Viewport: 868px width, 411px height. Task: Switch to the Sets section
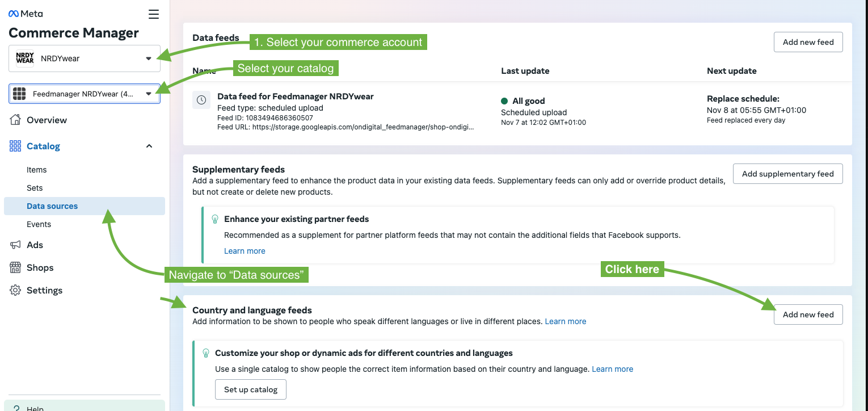[x=34, y=188]
